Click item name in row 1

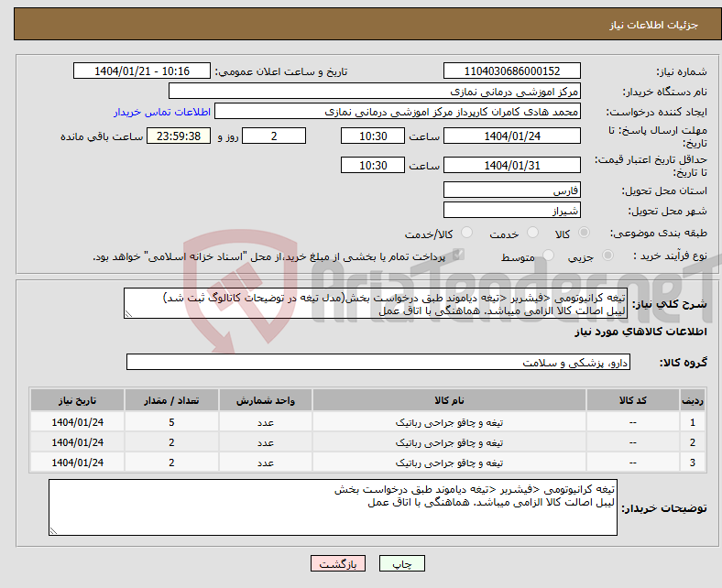tap(449, 422)
